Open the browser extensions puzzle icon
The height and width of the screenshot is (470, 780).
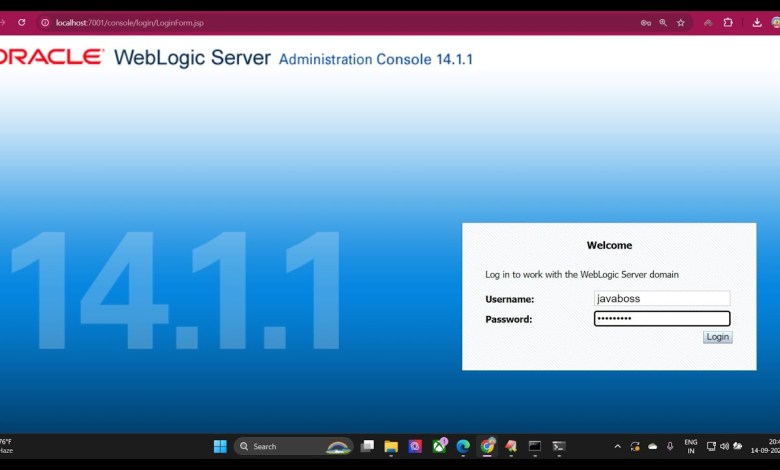728,22
